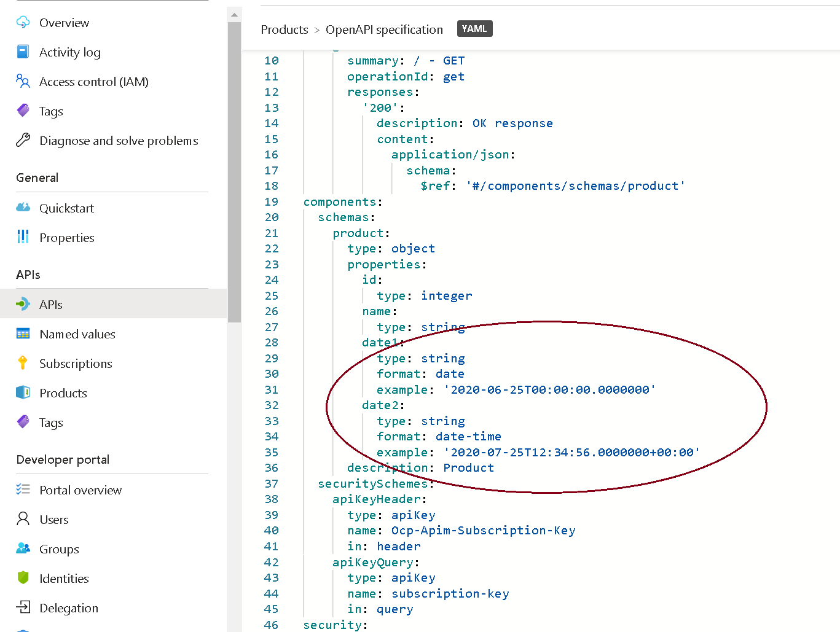Select the Properties icon under General
Image resolution: width=840 pixels, height=632 pixels.
(x=22, y=238)
